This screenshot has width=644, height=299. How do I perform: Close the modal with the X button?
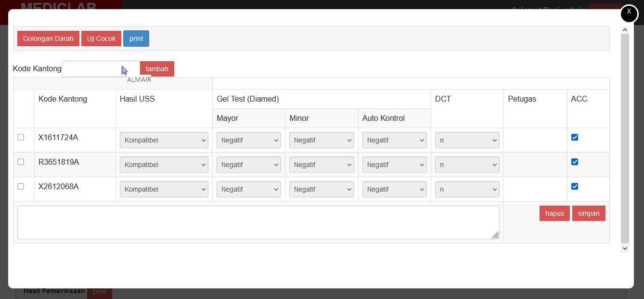tap(629, 13)
